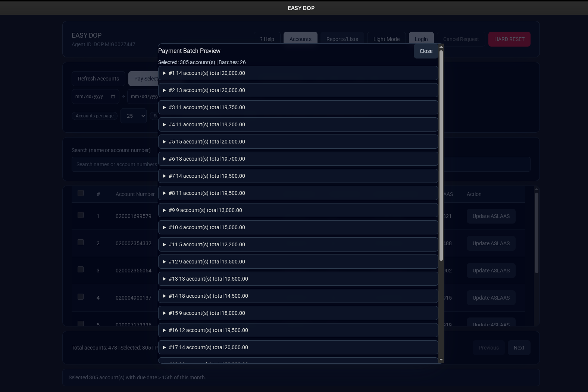This screenshot has height=392, width=588.
Task: Click the Action column header
Action: coord(474,194)
